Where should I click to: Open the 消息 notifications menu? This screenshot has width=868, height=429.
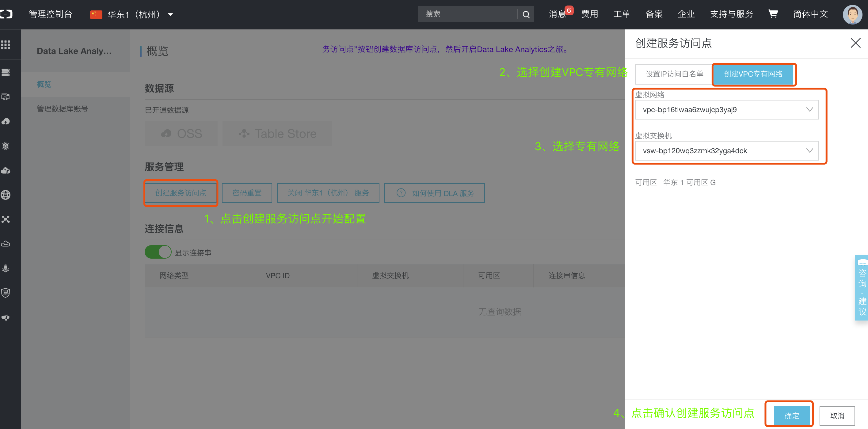coord(557,14)
